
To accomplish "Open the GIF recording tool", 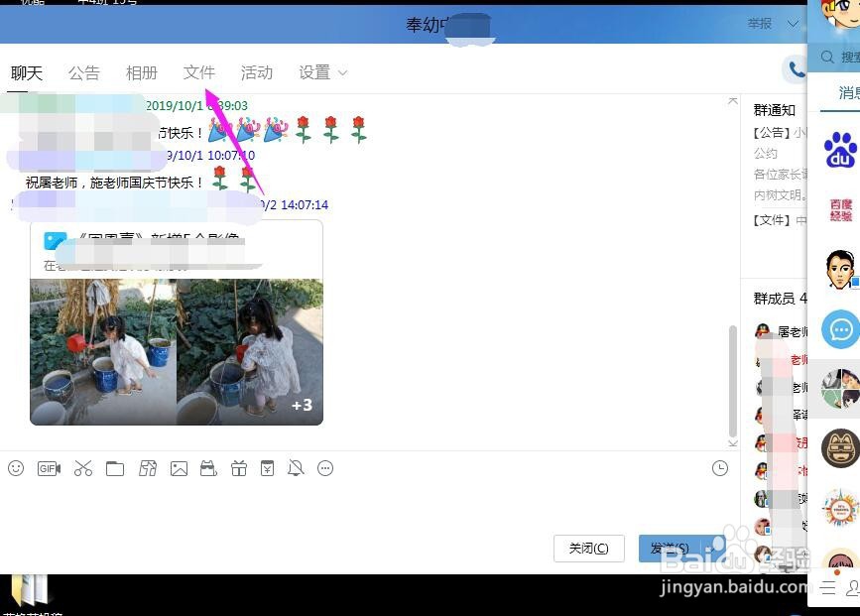I will (49, 468).
